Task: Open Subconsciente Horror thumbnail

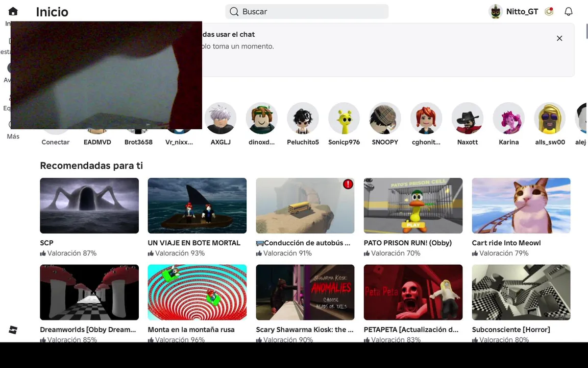Action: (x=521, y=292)
